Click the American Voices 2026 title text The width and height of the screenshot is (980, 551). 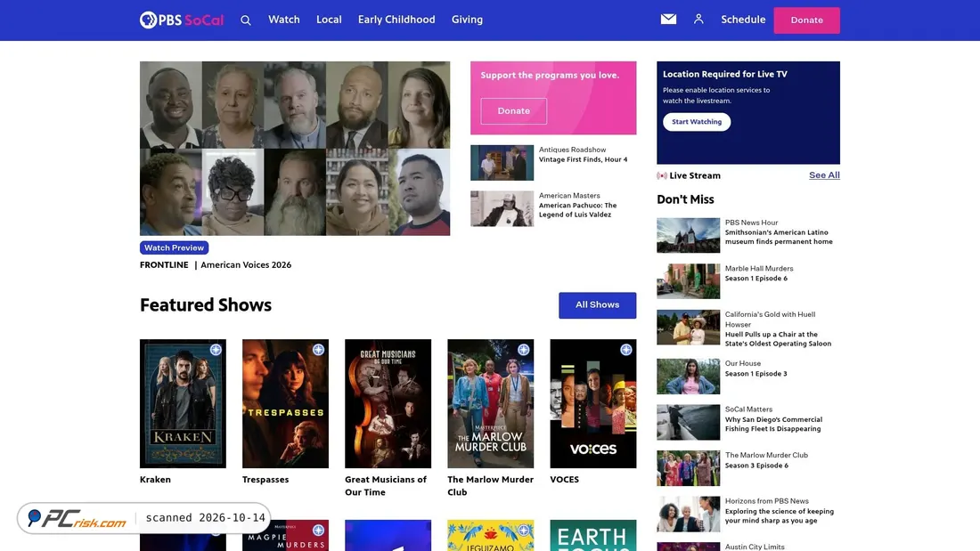(246, 265)
